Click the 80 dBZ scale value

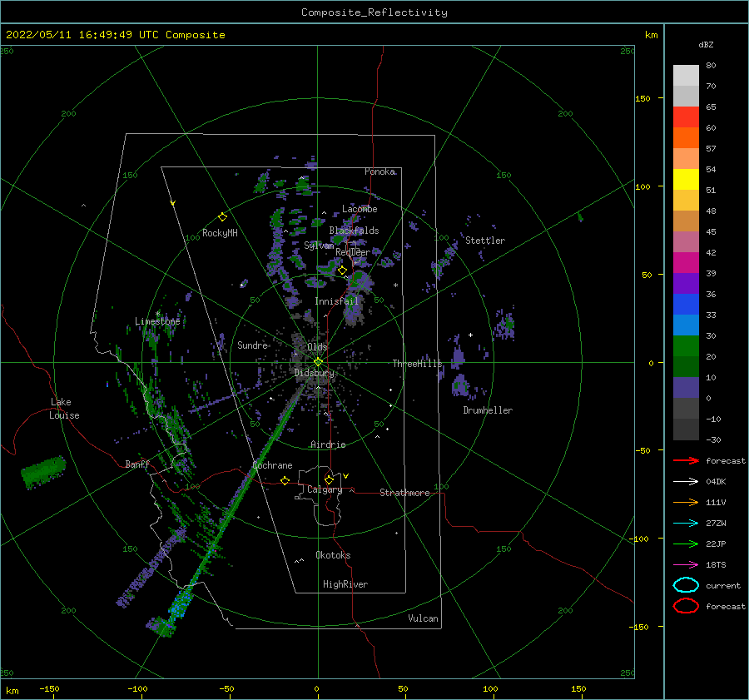click(711, 66)
